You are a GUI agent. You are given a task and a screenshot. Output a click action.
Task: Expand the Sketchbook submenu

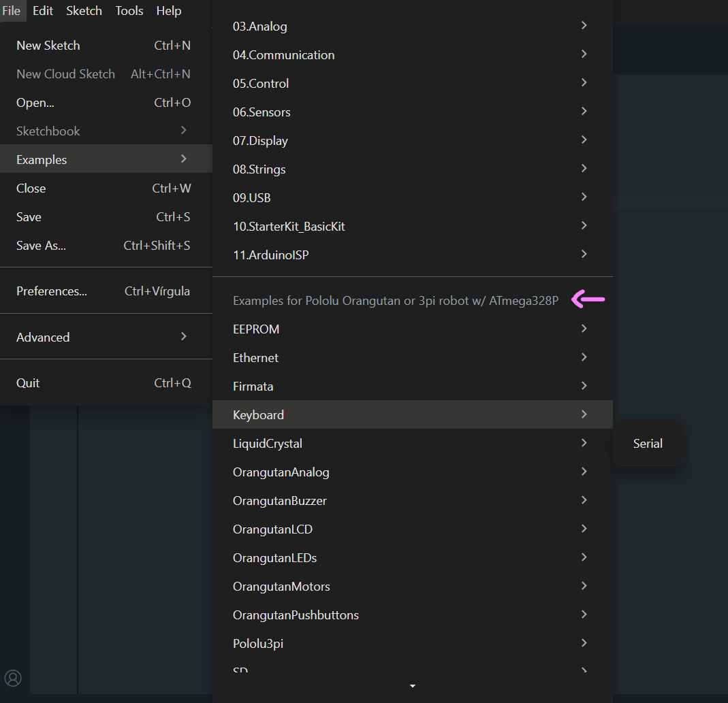pos(106,131)
